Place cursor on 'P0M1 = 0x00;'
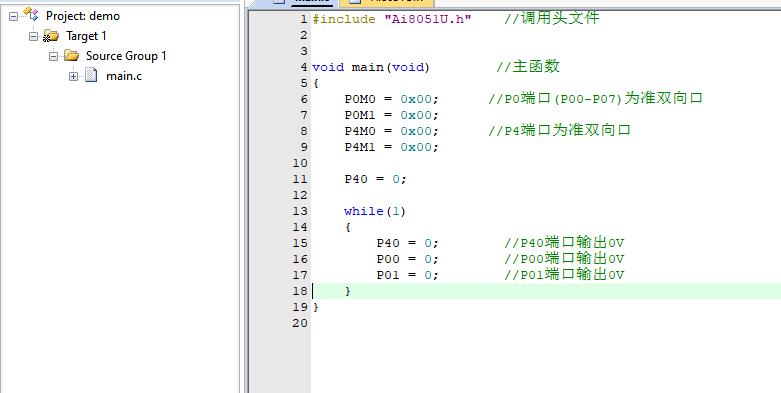781x393 pixels. click(391, 115)
